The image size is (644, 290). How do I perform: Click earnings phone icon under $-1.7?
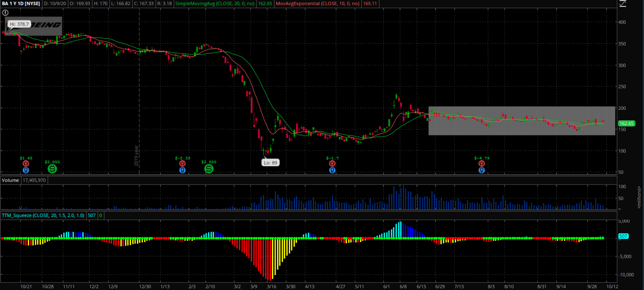click(x=332, y=164)
